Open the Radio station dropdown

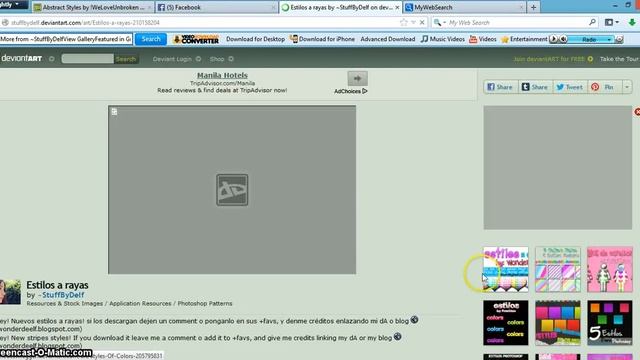(x=591, y=40)
